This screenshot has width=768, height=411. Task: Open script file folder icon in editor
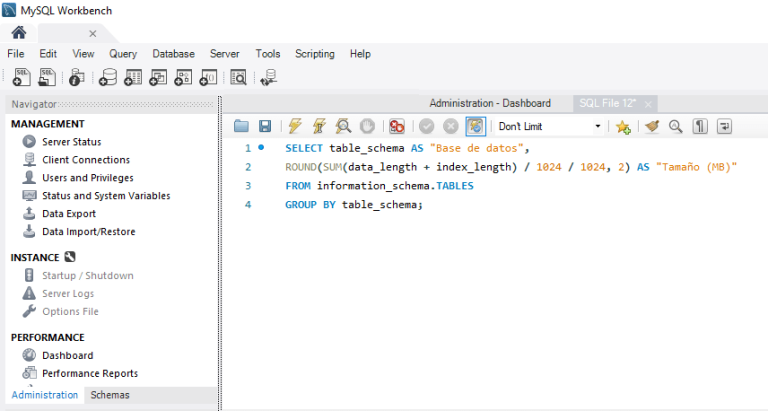pos(241,126)
